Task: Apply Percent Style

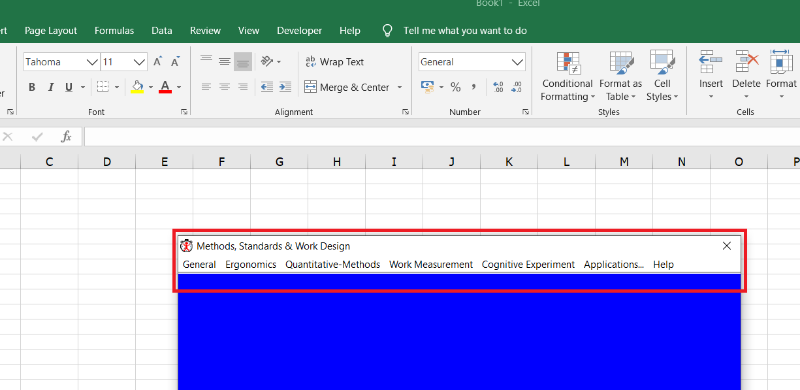Action: point(456,87)
